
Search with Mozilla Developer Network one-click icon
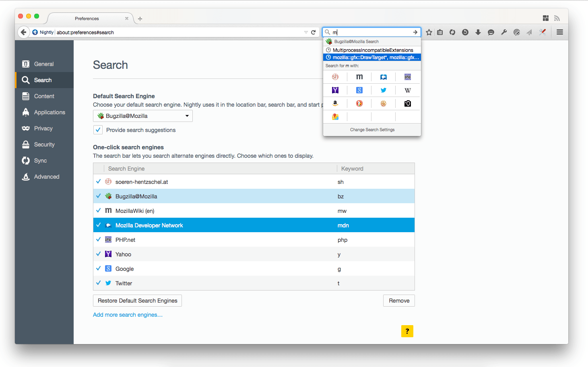384,77
